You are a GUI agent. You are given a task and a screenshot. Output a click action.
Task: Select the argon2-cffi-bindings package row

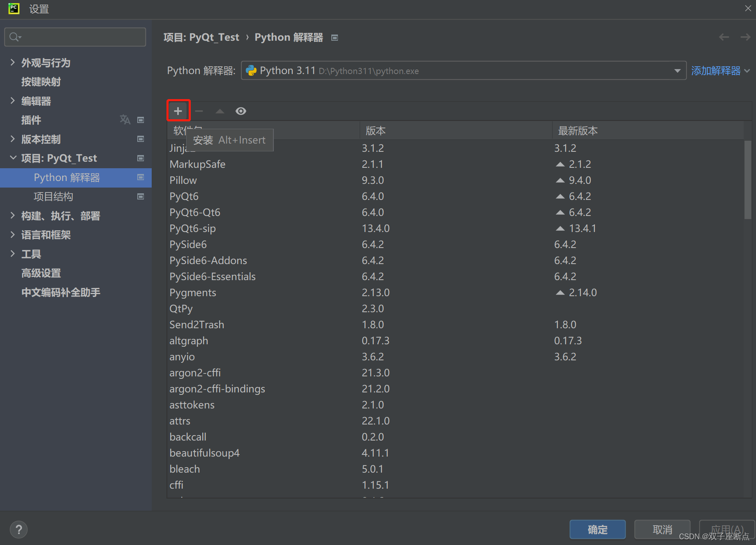click(455, 389)
